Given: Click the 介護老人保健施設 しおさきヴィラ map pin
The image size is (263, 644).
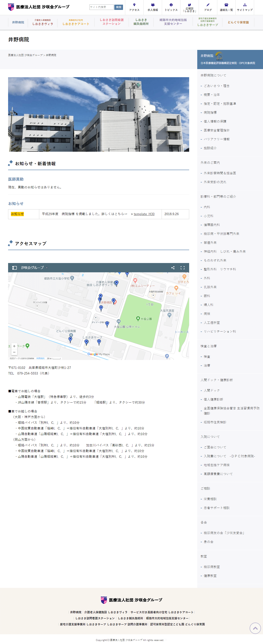Looking at the screenshot, I should pos(117,283).
